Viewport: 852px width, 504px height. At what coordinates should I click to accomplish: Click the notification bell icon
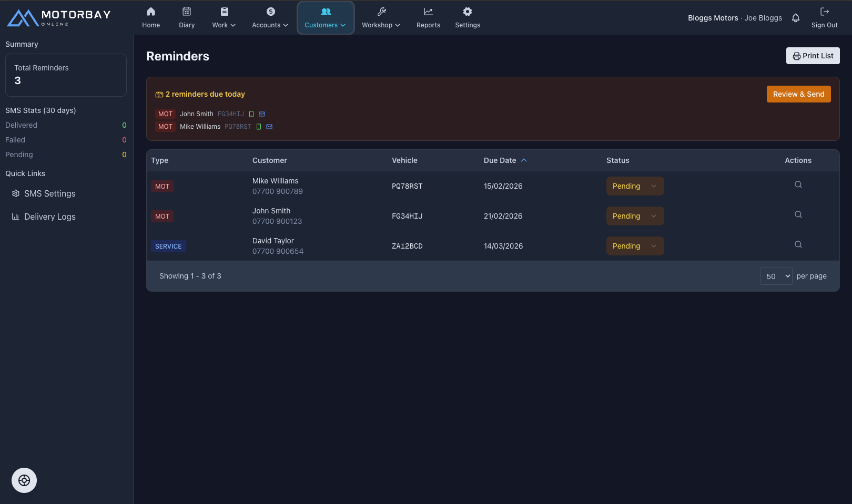click(796, 18)
